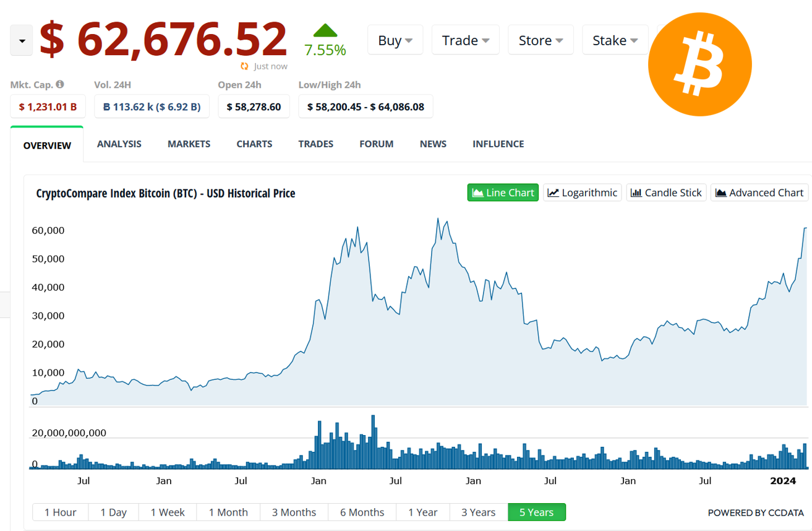Viewport: 812px width, 531px height.
Task: Open the Candle Stick chart view
Action: [x=636, y=192]
